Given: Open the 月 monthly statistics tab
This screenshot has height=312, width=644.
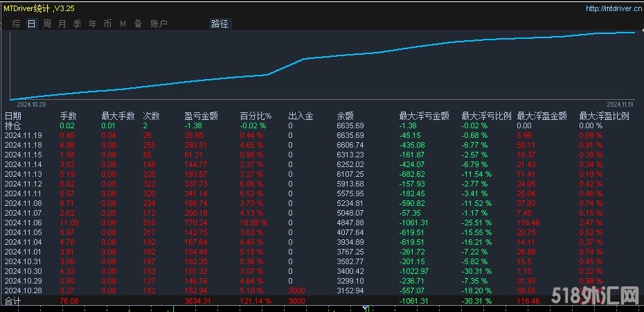Looking at the screenshot, I should coord(62,24).
